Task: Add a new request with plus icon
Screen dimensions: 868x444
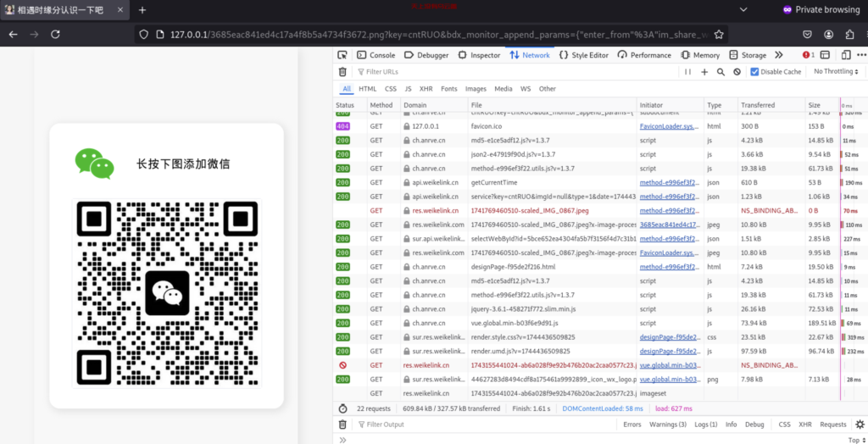Action: coord(704,71)
